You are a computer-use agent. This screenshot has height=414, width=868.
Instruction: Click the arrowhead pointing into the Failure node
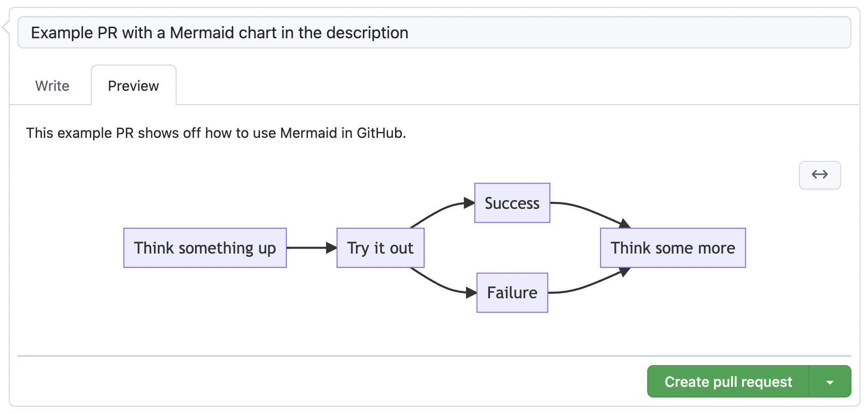tap(471, 293)
